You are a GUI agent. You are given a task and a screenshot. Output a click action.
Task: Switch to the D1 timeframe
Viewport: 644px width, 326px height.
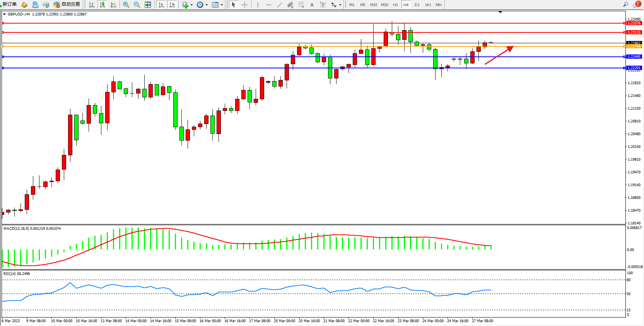(417, 5)
